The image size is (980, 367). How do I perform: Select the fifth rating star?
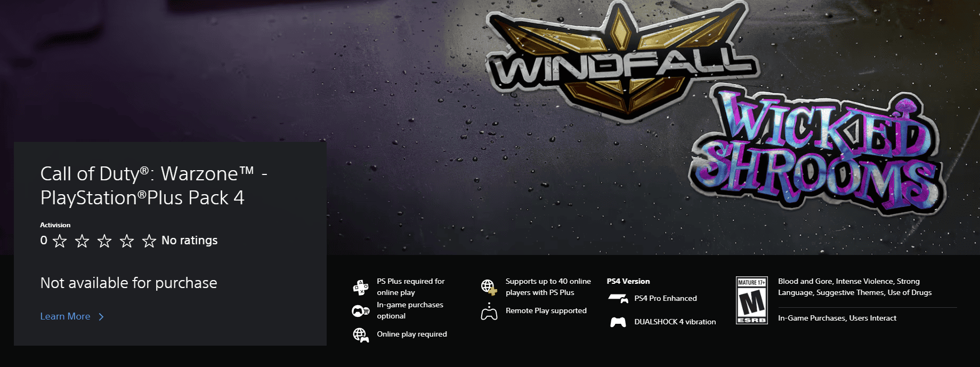pyautogui.click(x=149, y=241)
